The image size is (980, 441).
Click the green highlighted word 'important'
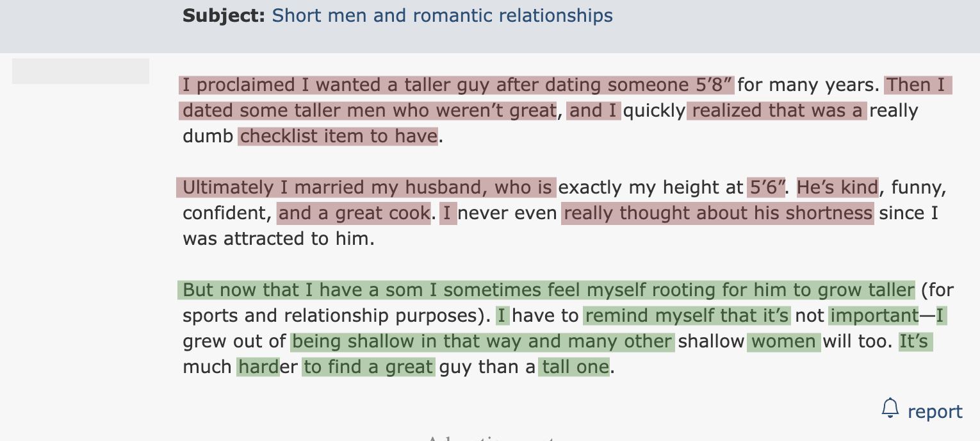(x=874, y=315)
